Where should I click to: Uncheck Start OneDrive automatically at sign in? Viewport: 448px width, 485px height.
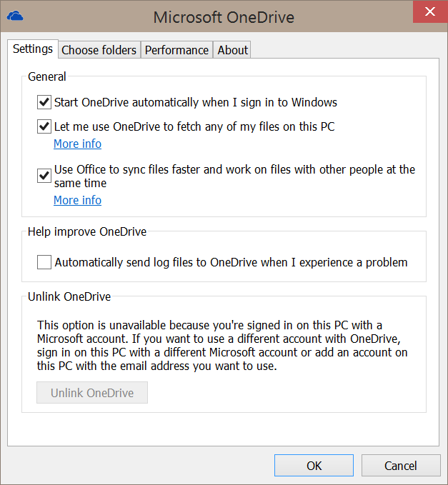click(44, 102)
